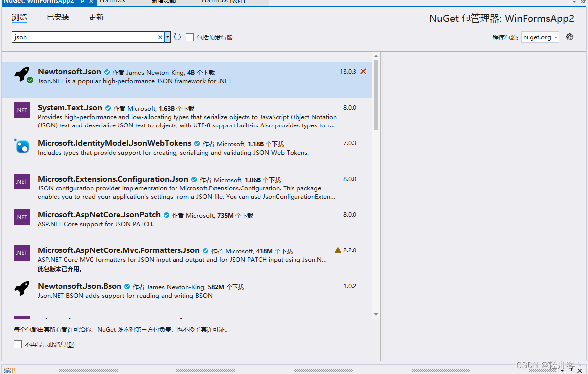This screenshot has height=374, width=588.
Task: Click the System.Text.Json .NET package icon
Action: pos(22,110)
